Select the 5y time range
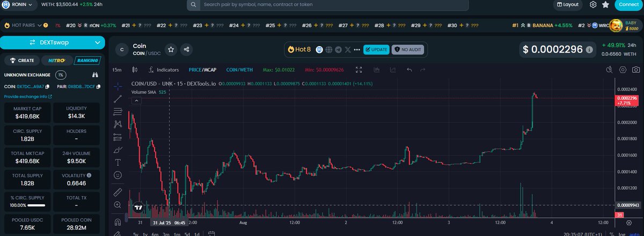644x236 pixels. [x=136, y=234]
